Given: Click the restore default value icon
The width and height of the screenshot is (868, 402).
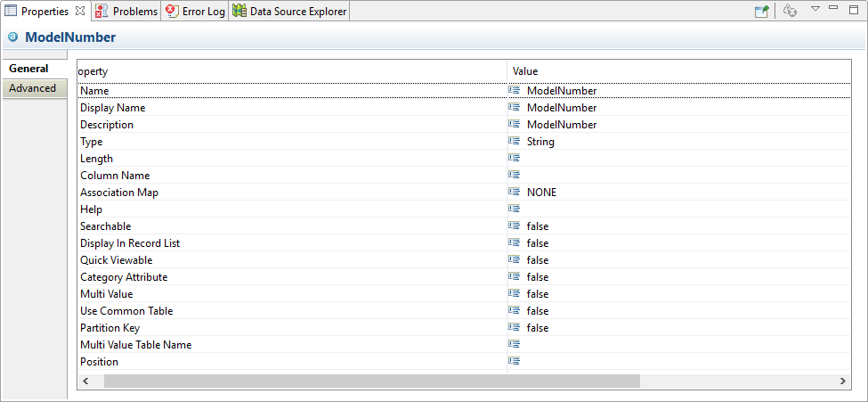Looking at the screenshot, I should tap(790, 11).
